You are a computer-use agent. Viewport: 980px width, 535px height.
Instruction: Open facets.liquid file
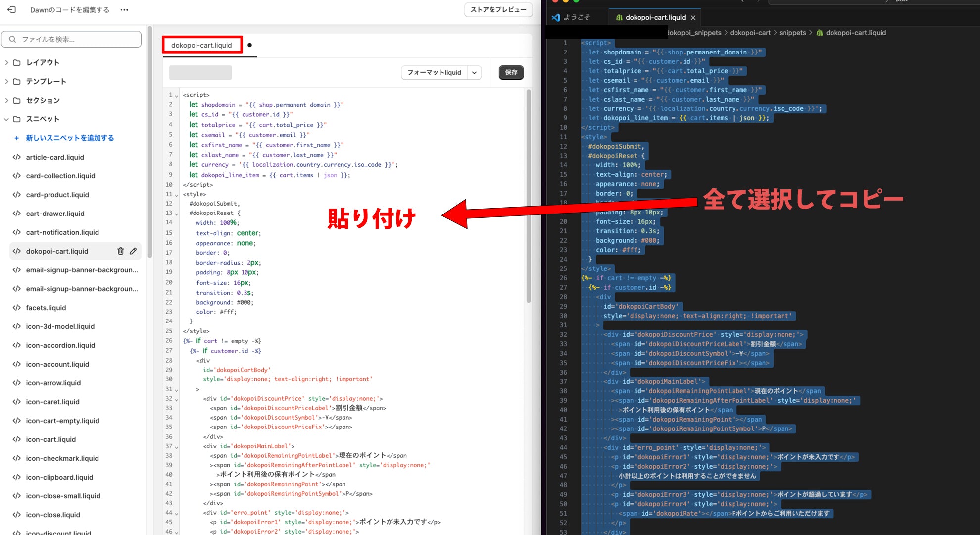pyautogui.click(x=46, y=308)
